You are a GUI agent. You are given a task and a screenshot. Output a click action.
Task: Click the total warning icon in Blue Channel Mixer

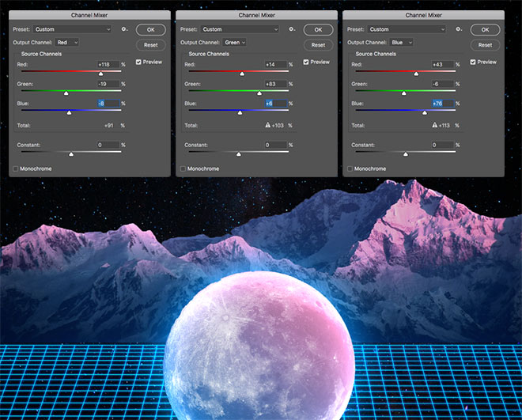(435, 125)
